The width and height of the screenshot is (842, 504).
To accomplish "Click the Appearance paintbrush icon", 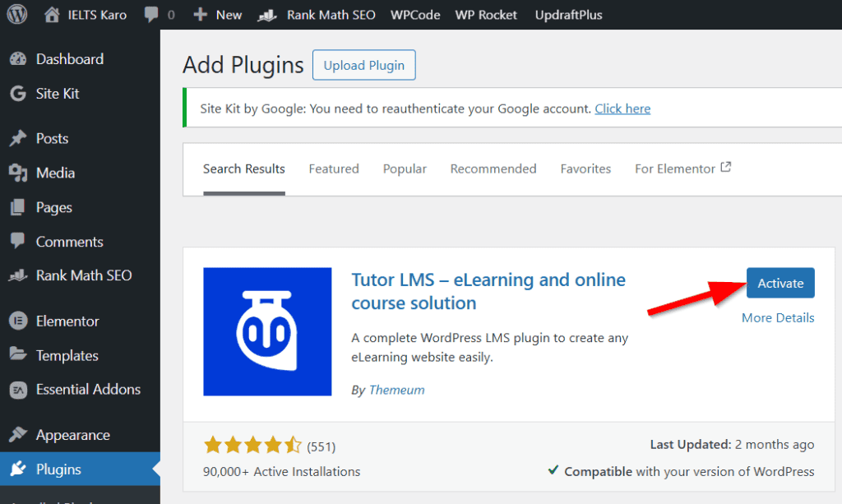I will (18, 433).
